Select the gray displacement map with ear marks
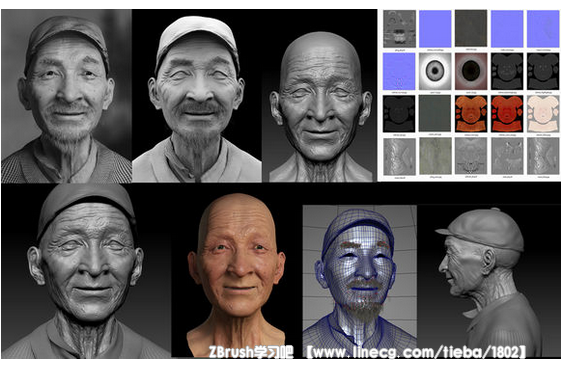The height and width of the screenshot is (369, 563). click(507, 157)
